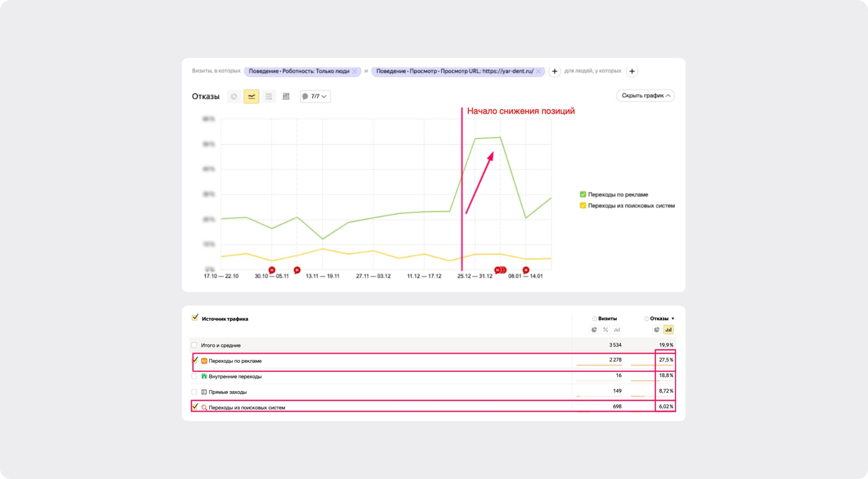Check the Итого и средние checkbox

[x=194, y=345]
